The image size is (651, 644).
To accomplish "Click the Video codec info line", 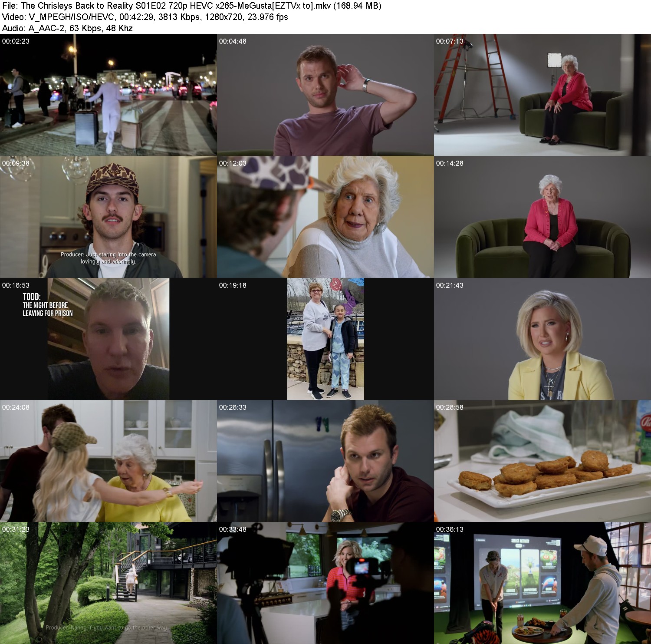I will tap(145, 17).
